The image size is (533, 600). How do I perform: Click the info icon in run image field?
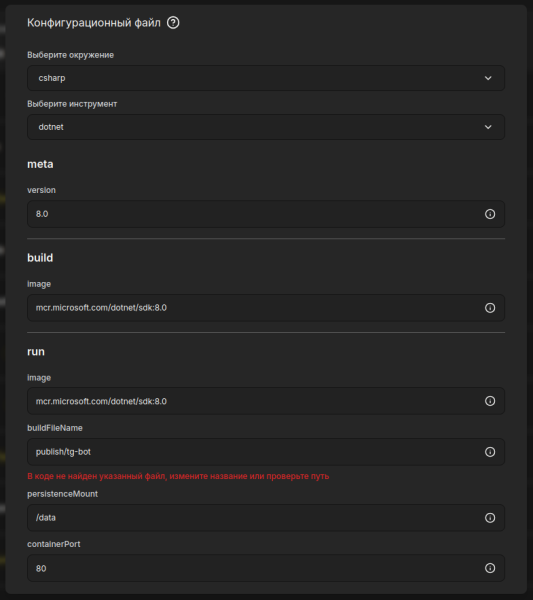click(x=490, y=401)
